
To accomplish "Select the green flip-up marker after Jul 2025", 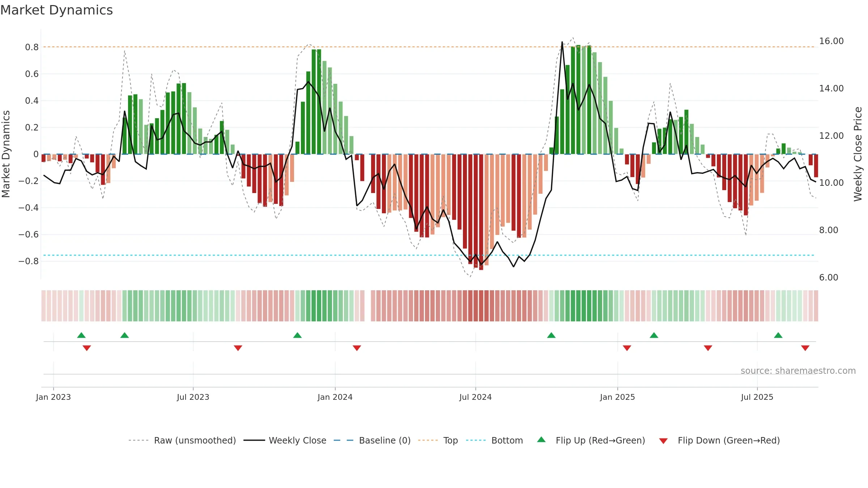I will click(778, 335).
